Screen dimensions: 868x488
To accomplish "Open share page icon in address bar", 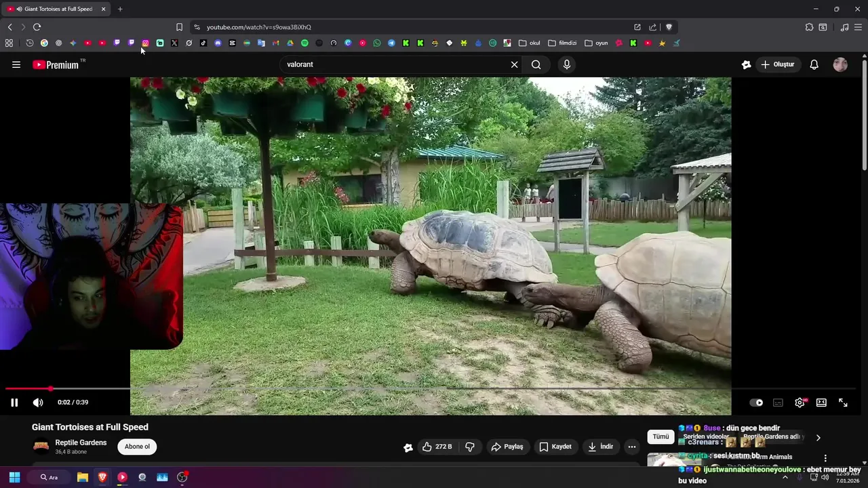I will [652, 27].
